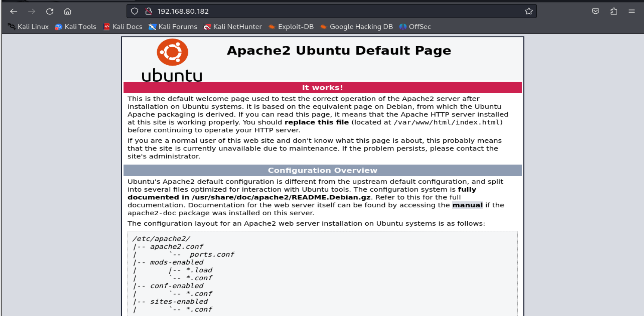Open the OffSec bookmark
644x316 pixels.
pos(415,27)
